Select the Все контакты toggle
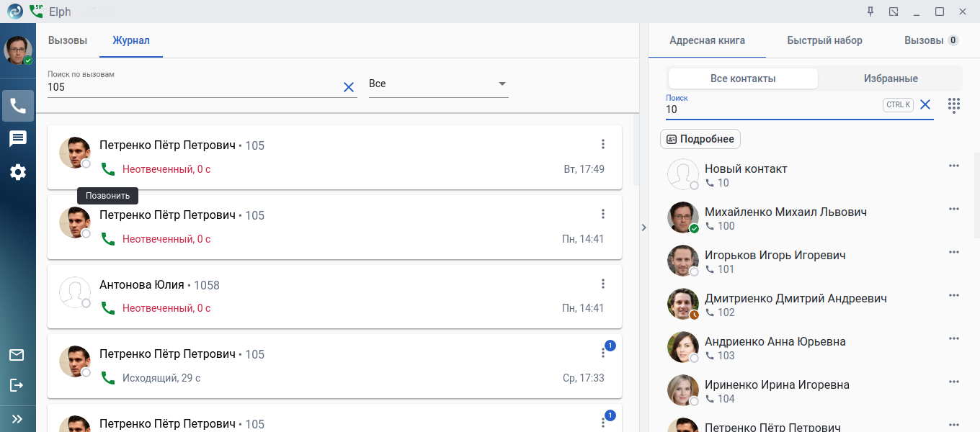Viewport: 980px width, 432px height. tap(743, 78)
